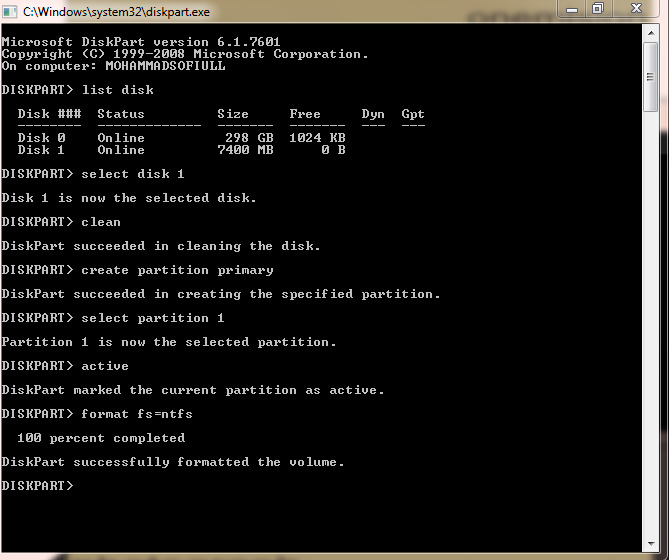Image resolution: width=669 pixels, height=560 pixels.
Task: Click the 'active' command text
Action: pos(105,366)
